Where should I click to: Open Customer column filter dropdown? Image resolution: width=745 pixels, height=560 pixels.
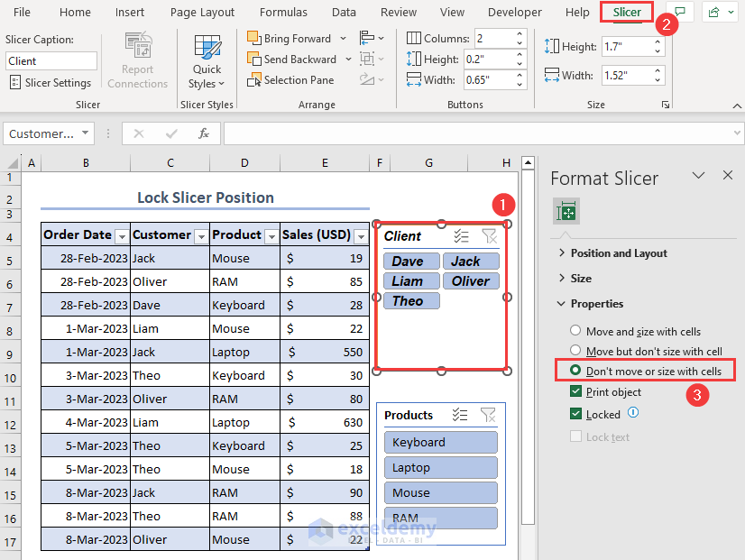pyautogui.click(x=202, y=236)
